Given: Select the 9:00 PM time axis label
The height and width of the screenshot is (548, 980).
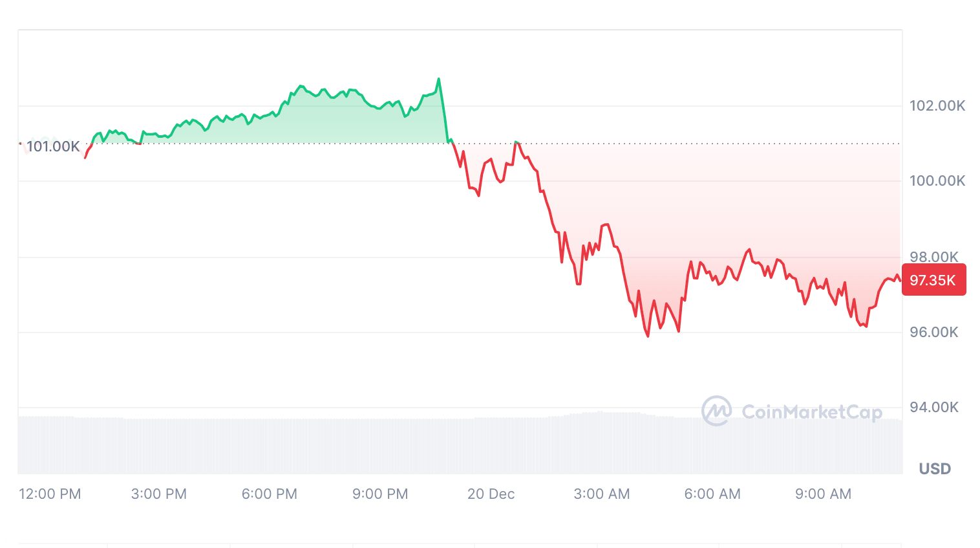Looking at the screenshot, I should pyautogui.click(x=380, y=494).
